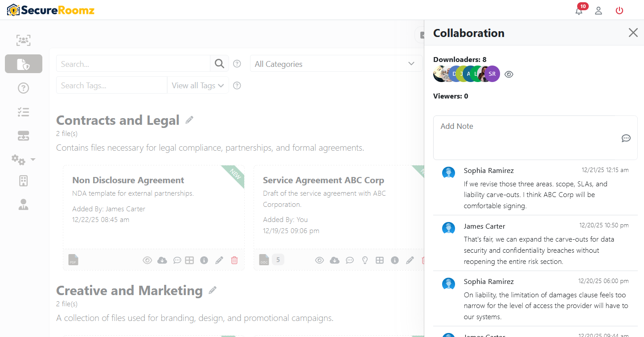Screen dimensions: 644x337
Task: Open the people group icon in sidebar
Action: tap(24, 40)
